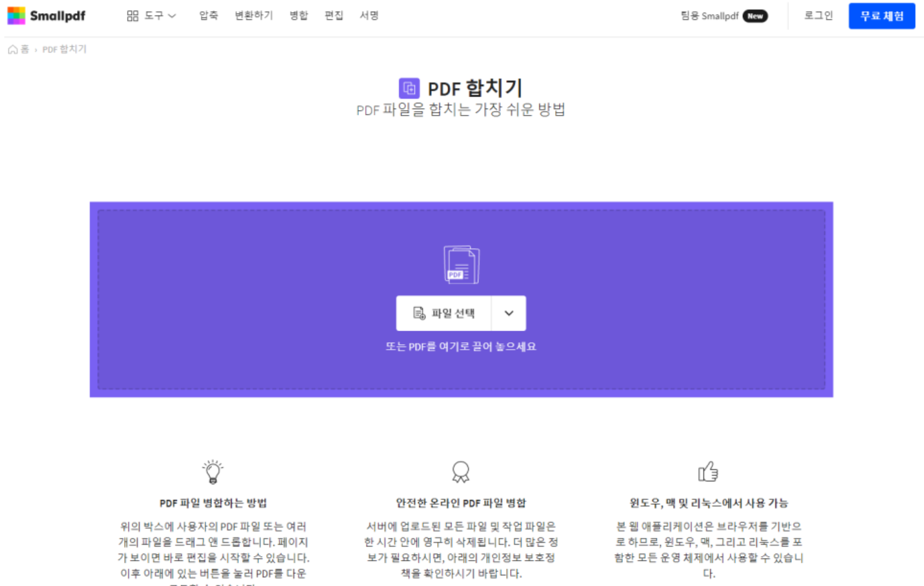The image size is (924, 586).
Task: Click the lightbulb icon above 'PDF 파일 병합하는 방법'
Action: pyautogui.click(x=213, y=472)
